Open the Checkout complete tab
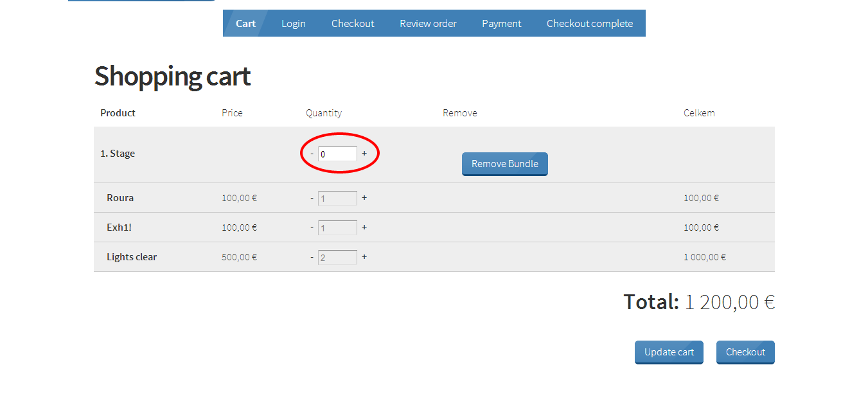868x410 pixels. pyautogui.click(x=589, y=23)
